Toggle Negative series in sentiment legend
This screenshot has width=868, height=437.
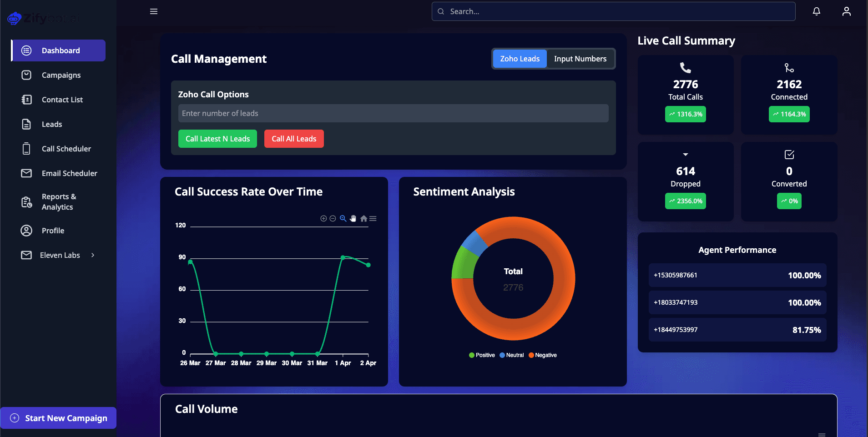click(x=543, y=355)
